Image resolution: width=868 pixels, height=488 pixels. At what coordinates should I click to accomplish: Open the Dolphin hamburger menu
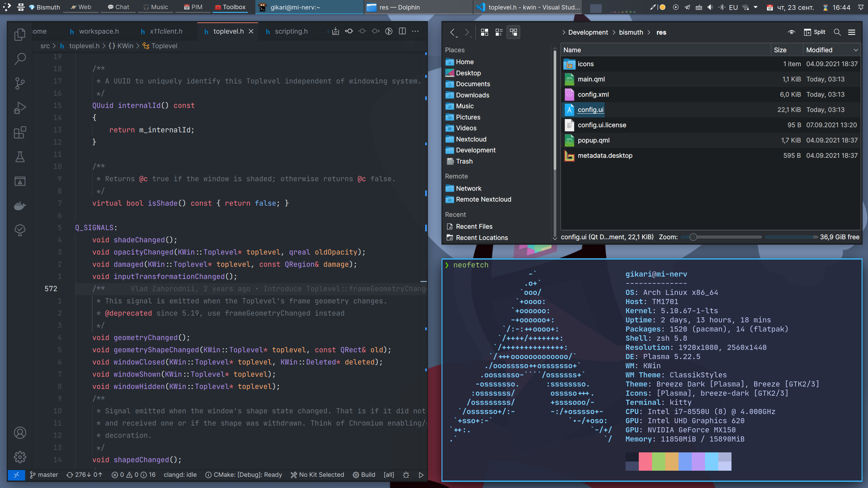point(852,32)
